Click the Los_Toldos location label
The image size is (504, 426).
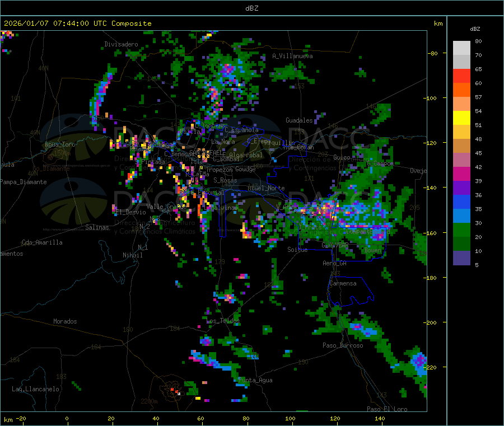point(223,321)
